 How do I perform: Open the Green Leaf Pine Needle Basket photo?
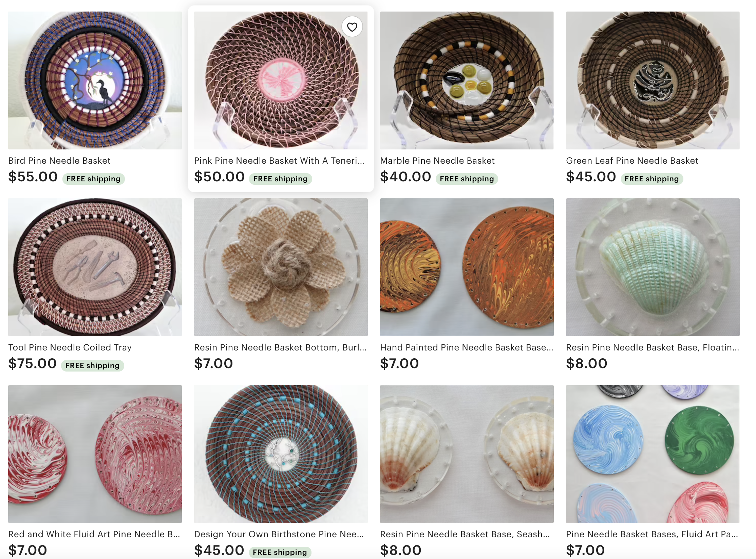[x=653, y=80]
